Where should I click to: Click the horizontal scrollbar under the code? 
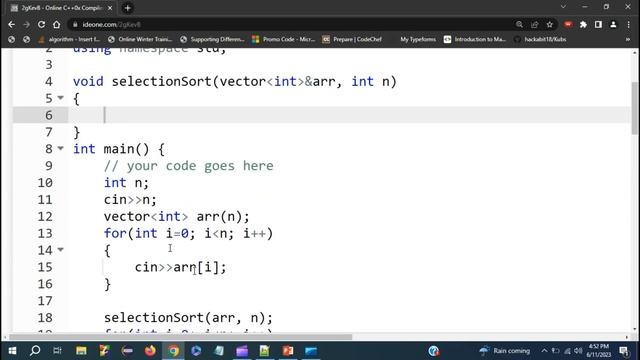coord(180,337)
